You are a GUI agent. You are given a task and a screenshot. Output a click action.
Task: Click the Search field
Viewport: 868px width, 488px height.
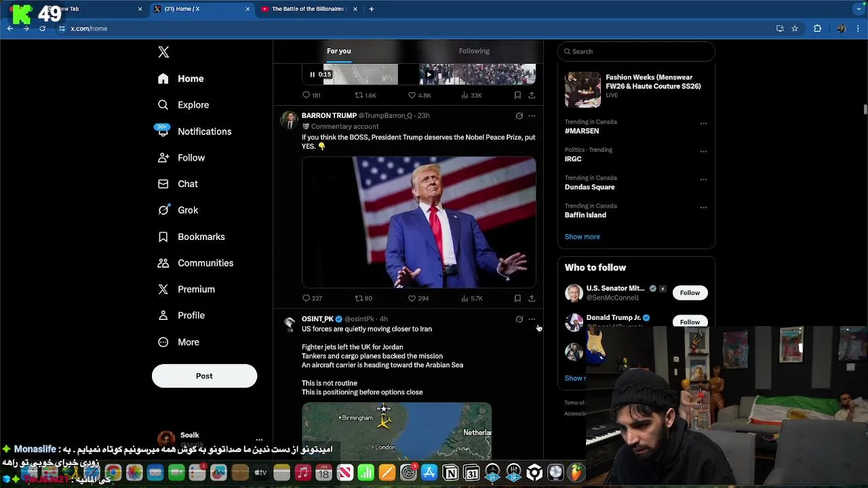pos(636,52)
